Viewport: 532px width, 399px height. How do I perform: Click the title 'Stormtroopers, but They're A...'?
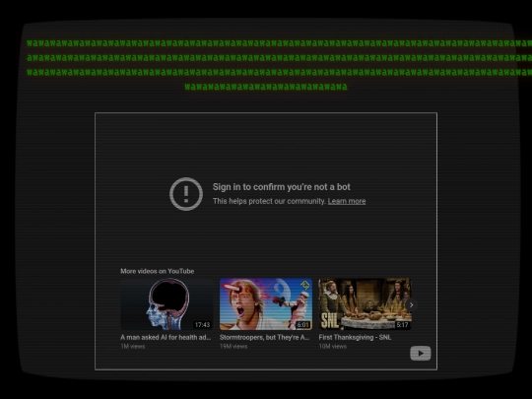pyautogui.click(x=265, y=337)
